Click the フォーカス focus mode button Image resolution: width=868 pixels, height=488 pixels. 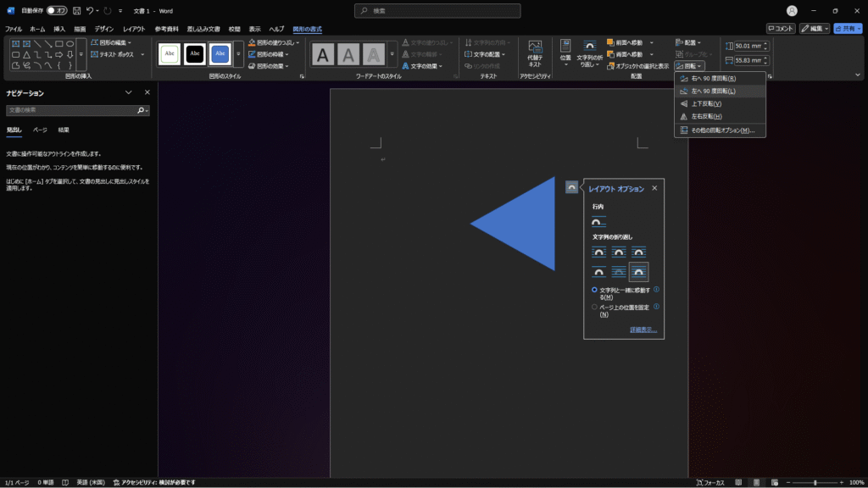pyautogui.click(x=710, y=482)
